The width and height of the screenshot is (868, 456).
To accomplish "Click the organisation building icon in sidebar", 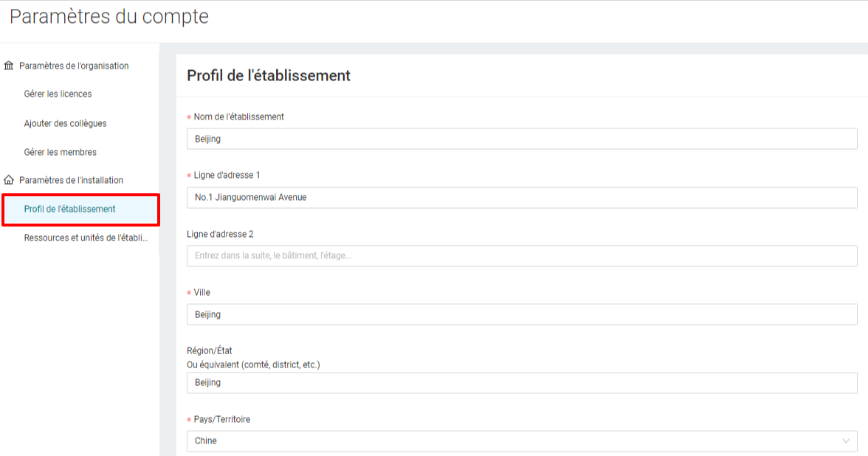I will point(9,66).
